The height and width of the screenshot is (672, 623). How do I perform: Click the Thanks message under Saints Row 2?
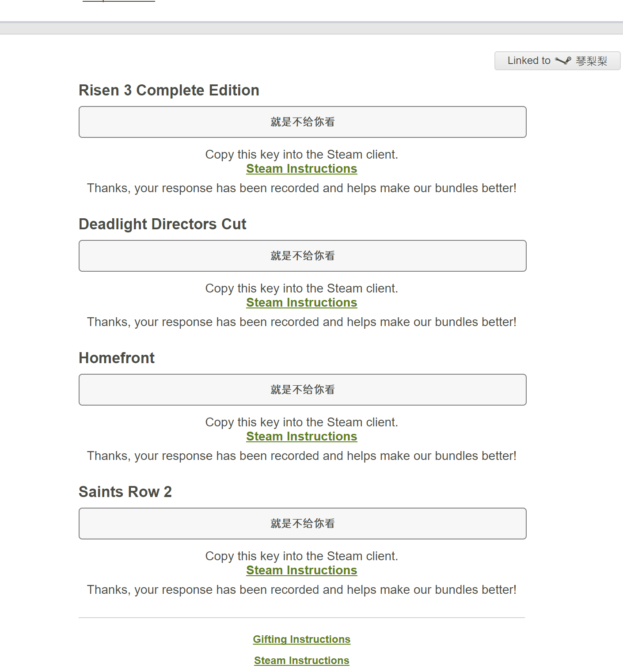[x=301, y=590]
